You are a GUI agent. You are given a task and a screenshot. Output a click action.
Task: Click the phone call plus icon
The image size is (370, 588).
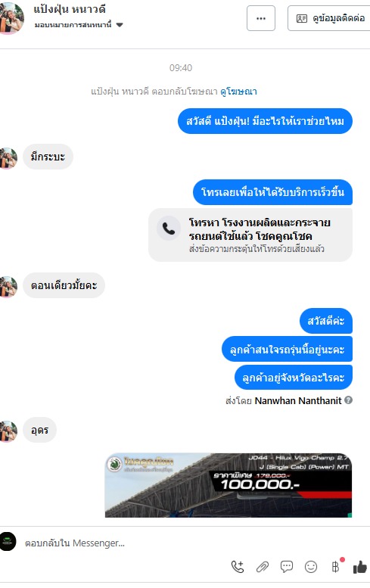tap(238, 567)
